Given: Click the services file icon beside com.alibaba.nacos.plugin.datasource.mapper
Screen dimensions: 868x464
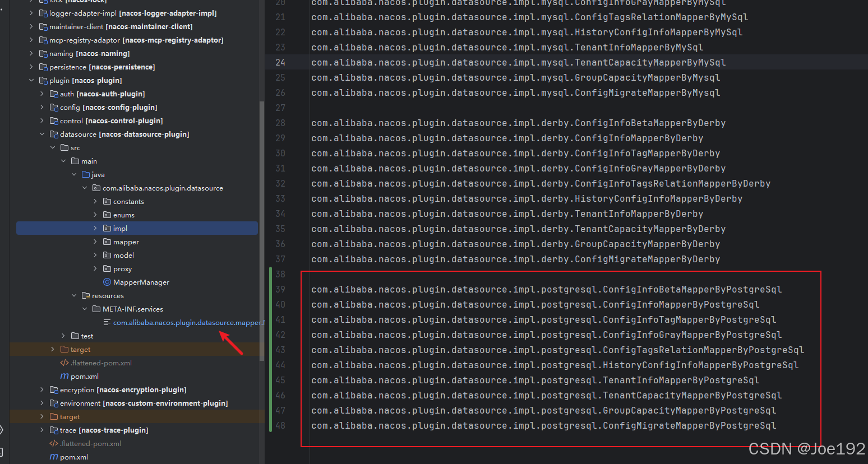Looking at the screenshot, I should (107, 322).
